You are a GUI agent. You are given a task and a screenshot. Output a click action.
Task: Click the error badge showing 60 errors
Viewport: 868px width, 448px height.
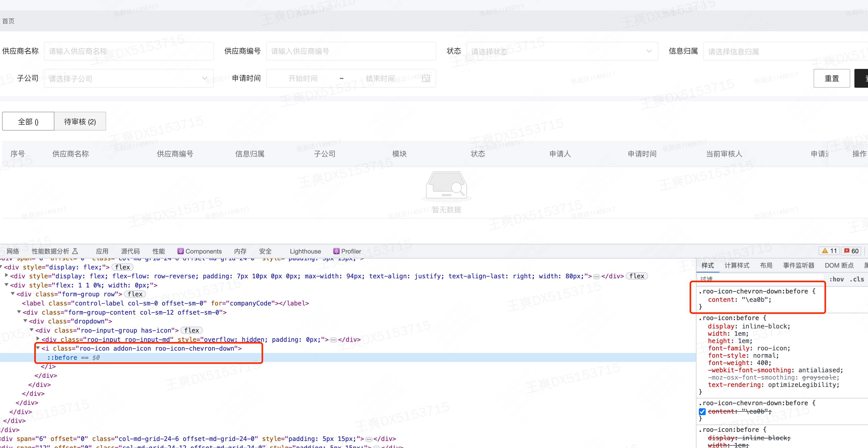coord(852,251)
